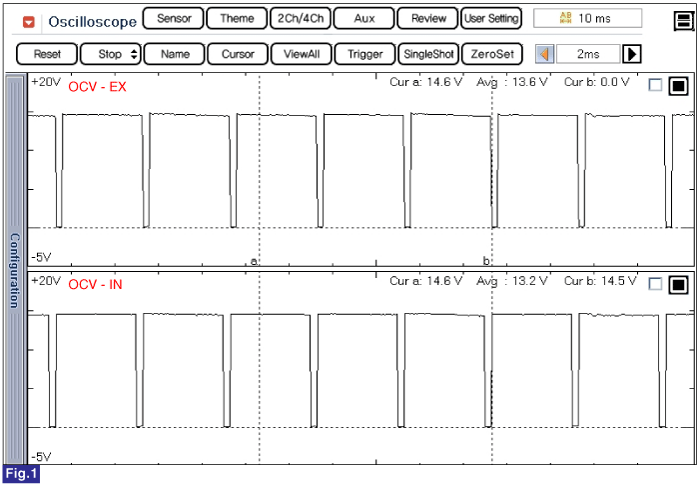Click ViewAll to show all channels
The width and height of the screenshot is (700, 487).
(301, 54)
